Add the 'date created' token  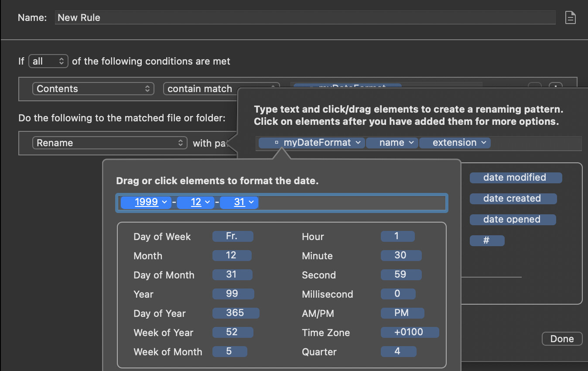(x=513, y=199)
